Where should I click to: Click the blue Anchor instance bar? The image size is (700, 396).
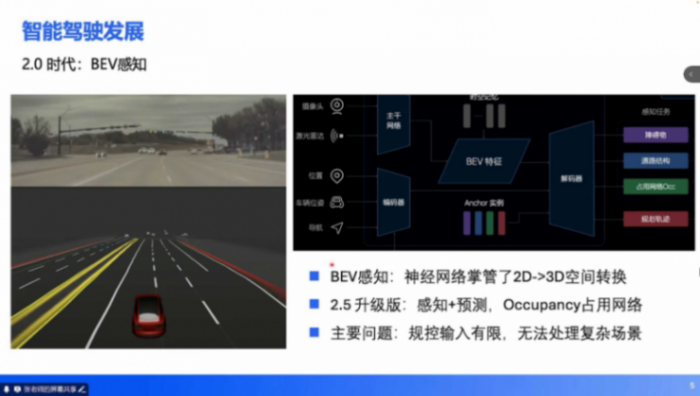(478, 223)
